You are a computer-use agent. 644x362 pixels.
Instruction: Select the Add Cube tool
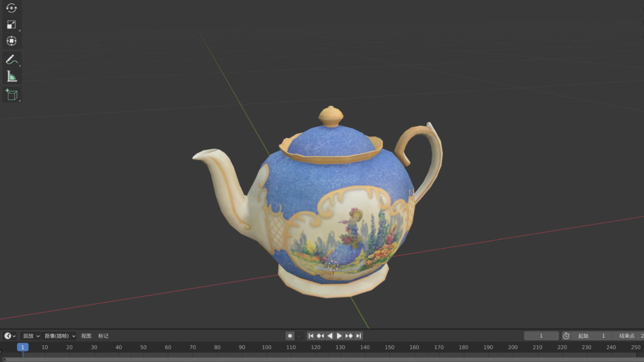coord(11,95)
